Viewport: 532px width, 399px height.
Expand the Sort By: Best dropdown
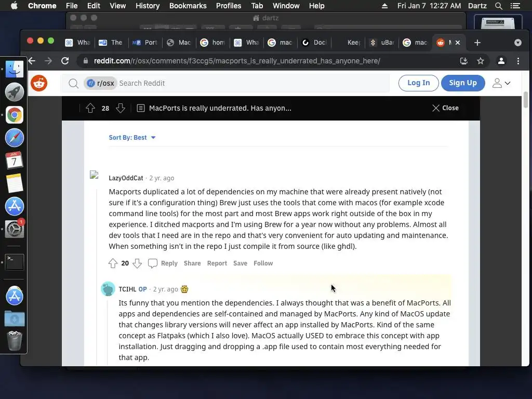pyautogui.click(x=132, y=137)
